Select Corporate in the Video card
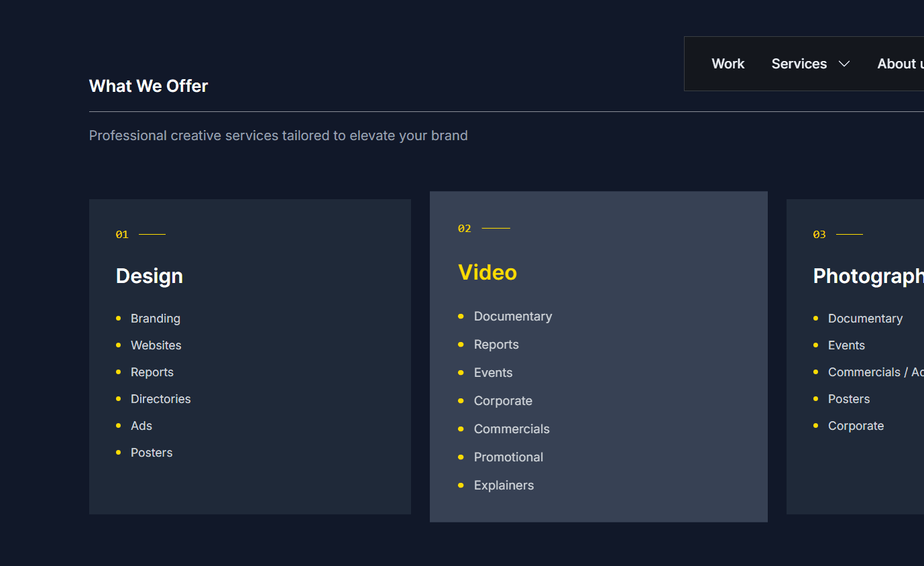The image size is (924, 566). [503, 401]
